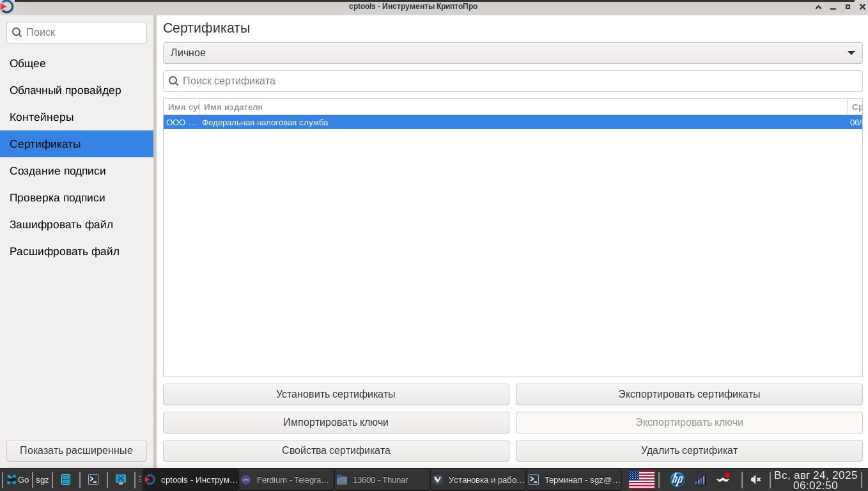Screen dimensions: 868x491
Task: Select the Сертификаты sidebar item
Action: click(77, 144)
